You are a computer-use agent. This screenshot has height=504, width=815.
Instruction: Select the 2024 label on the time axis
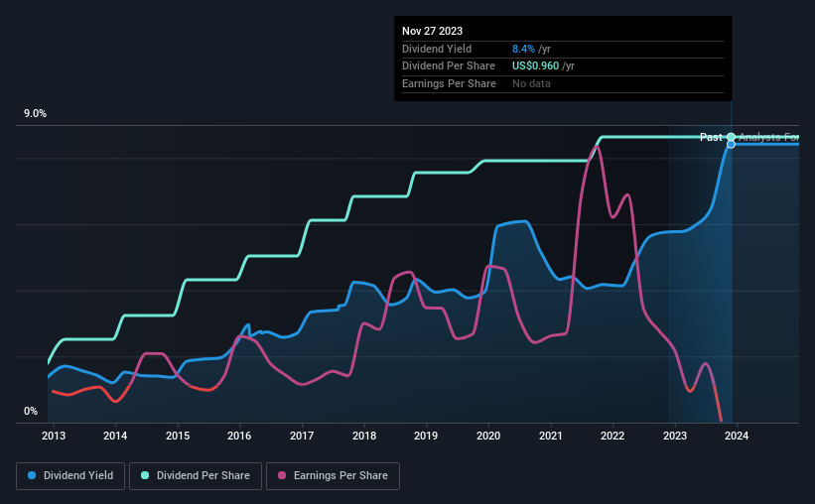click(x=737, y=436)
